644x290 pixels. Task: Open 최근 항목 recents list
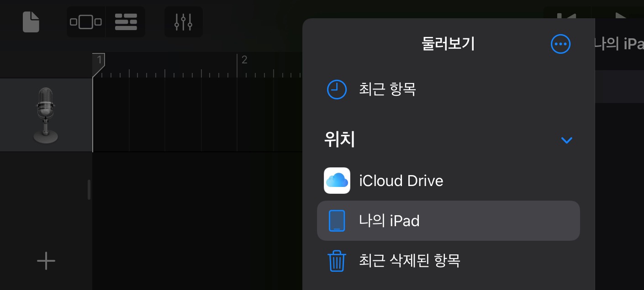[448, 89]
